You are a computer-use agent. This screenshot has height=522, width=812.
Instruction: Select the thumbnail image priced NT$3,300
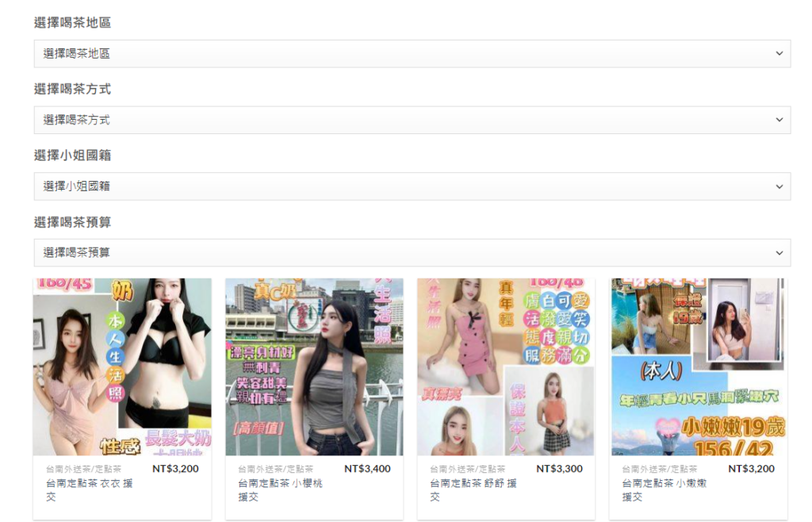click(506, 367)
